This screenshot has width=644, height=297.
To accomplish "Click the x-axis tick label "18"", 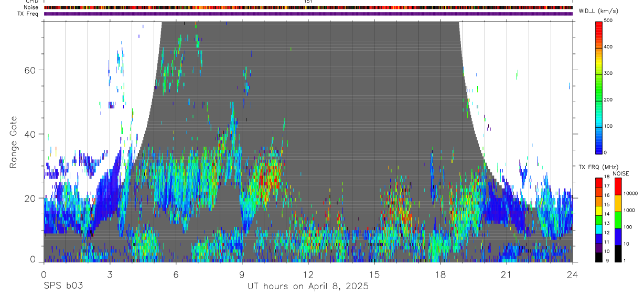I will click(441, 274).
